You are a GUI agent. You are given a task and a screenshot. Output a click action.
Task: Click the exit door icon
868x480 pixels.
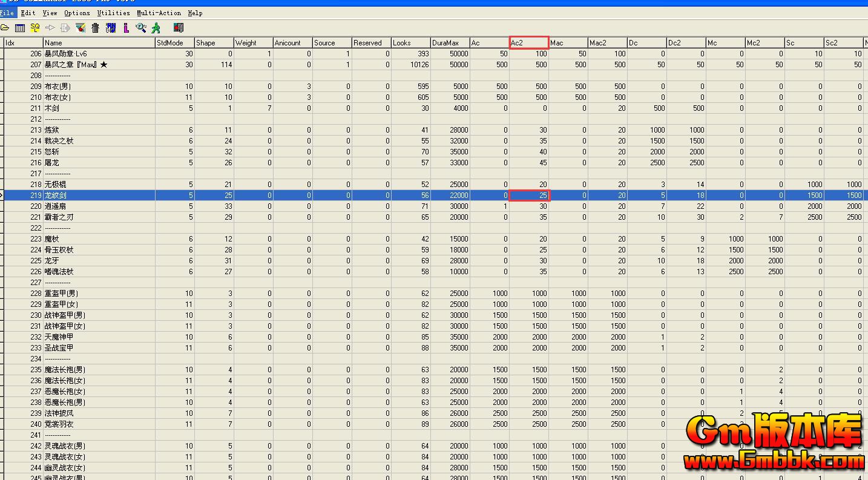pos(178,28)
